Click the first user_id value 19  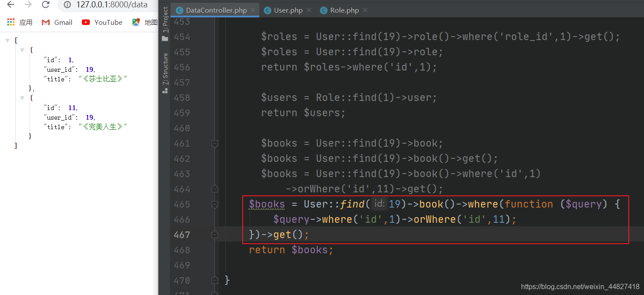click(x=89, y=69)
